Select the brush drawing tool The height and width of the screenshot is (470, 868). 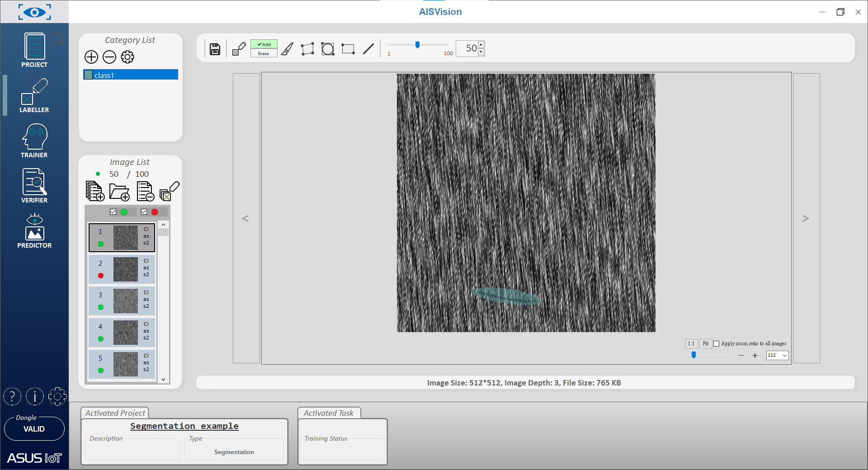287,49
